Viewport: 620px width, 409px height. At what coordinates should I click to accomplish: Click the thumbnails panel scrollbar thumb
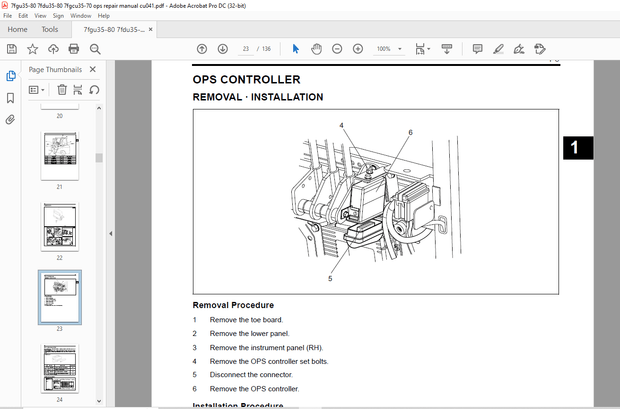(x=99, y=158)
